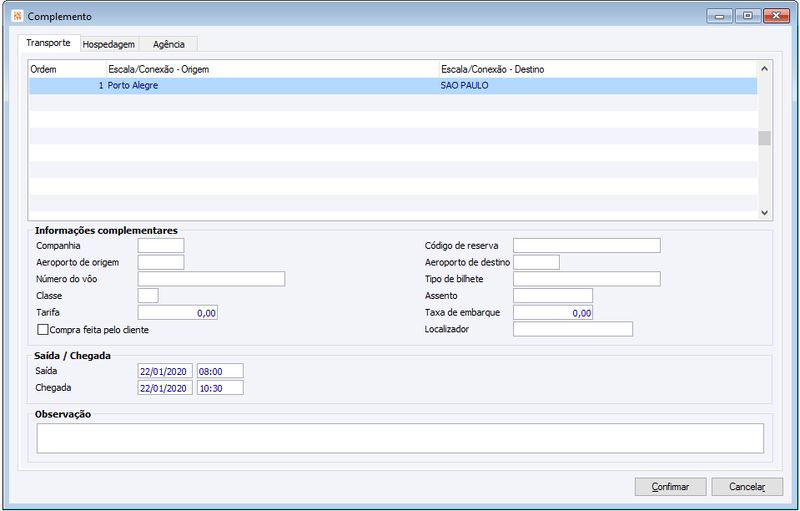Viewport: 800px width, 511px height.
Task: Click the Complemento app icon in title bar
Action: click(17, 16)
